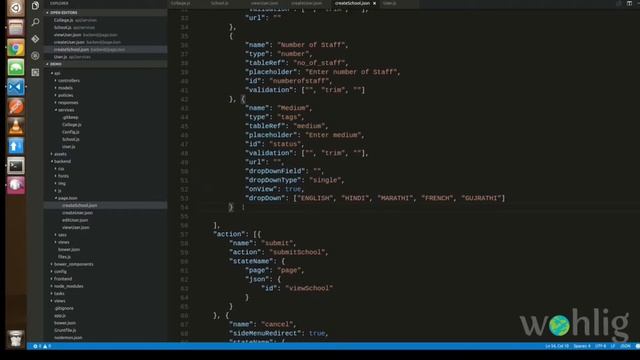This screenshot has height=360, width=640.
Task: Open editUser.json in pageJson folder
Action: (75, 220)
